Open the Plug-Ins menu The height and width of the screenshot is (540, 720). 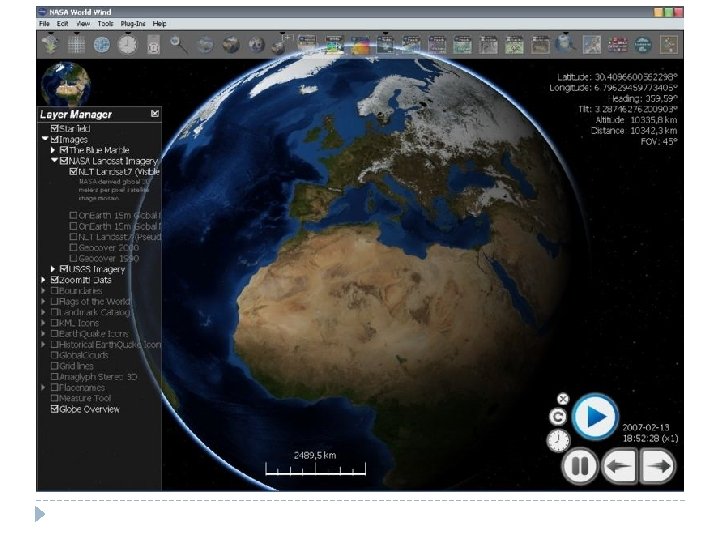tap(133, 24)
